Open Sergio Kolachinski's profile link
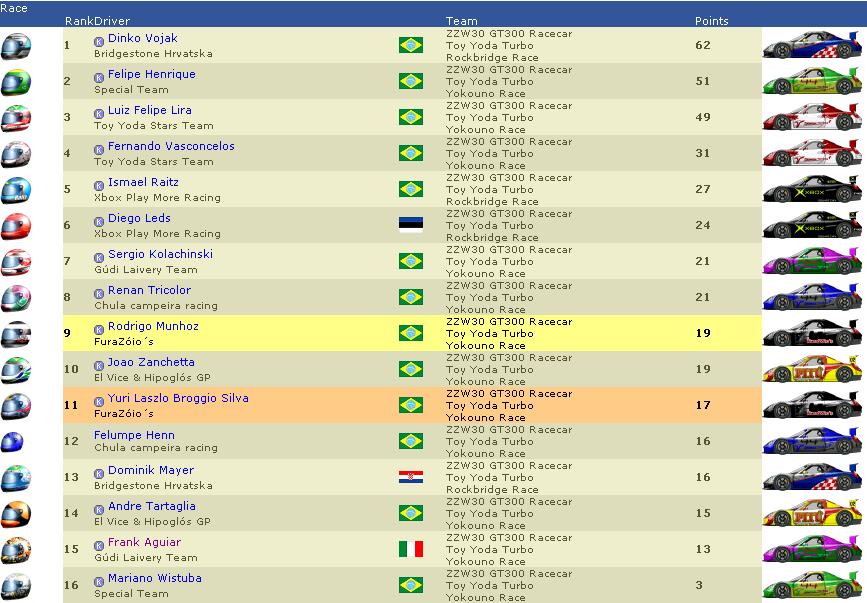 pyautogui.click(x=160, y=254)
